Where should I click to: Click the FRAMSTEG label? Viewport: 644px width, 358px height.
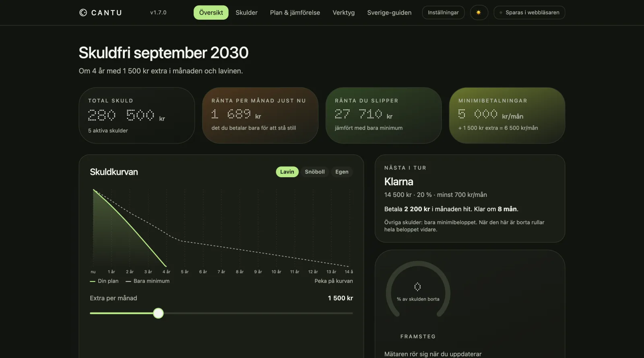(418, 337)
